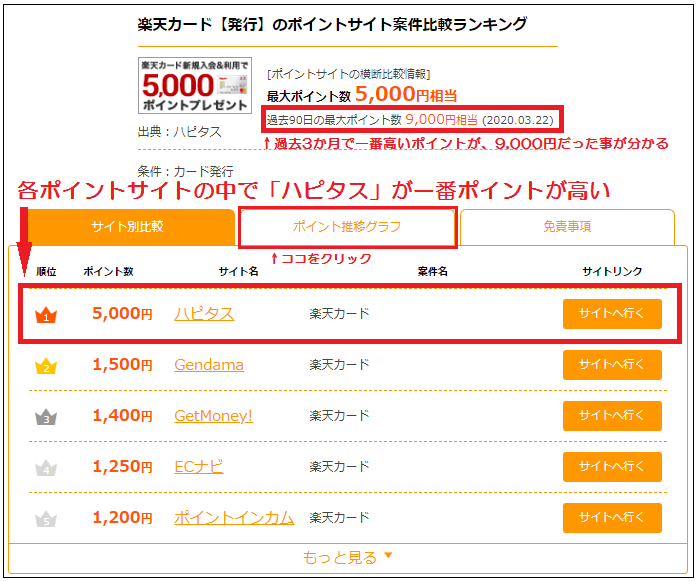Click the [ポイントサイトの横断比較情報] label
Screen dimensions: 697x581
pyautogui.click(x=348, y=74)
